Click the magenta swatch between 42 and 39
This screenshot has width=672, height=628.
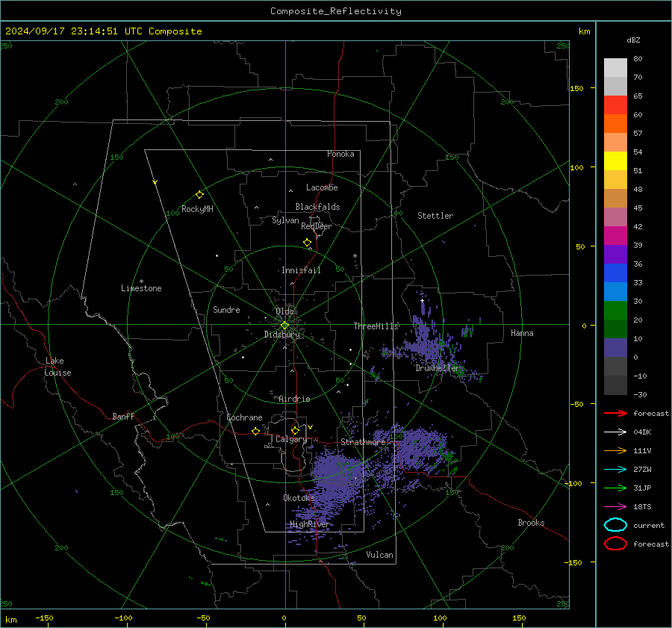(x=615, y=236)
